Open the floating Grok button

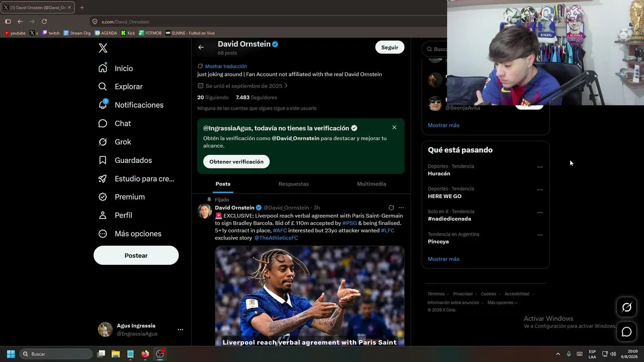(626, 307)
